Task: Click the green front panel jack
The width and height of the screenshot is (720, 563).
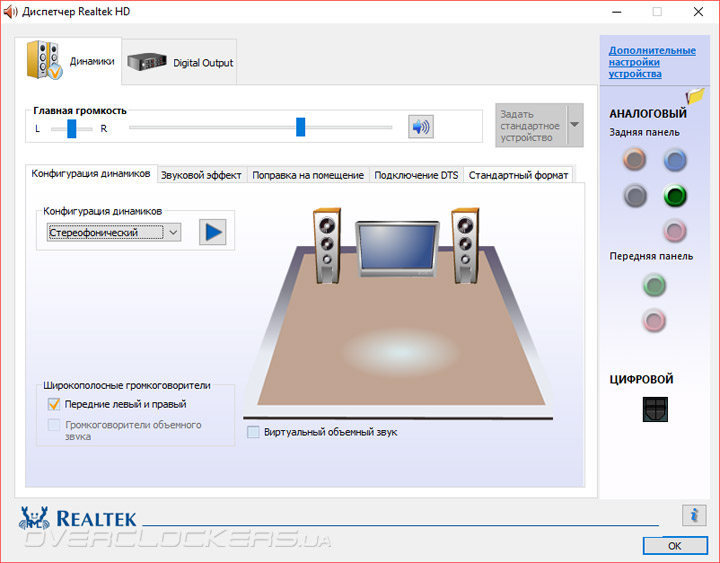Action: click(x=654, y=285)
